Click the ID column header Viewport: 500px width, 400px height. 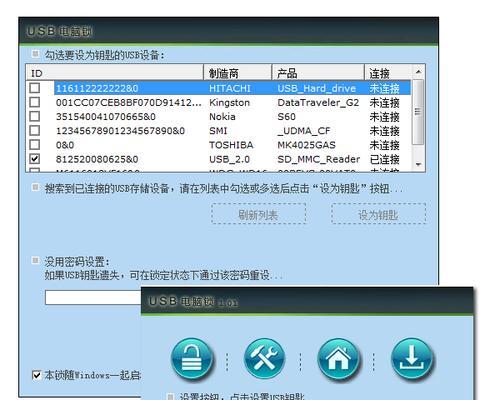pyautogui.click(x=114, y=73)
